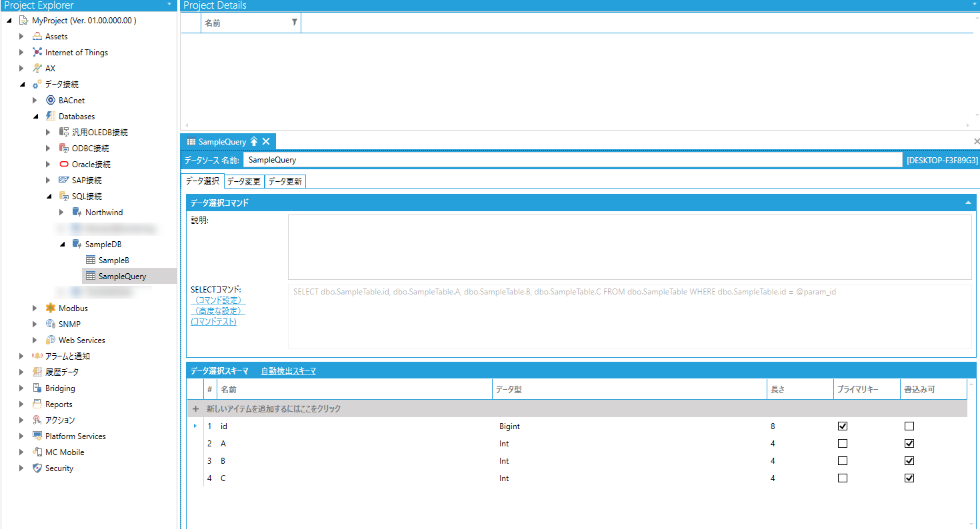
Task: Click the 汎用OLEDB接続 icon
Action: 64,133
